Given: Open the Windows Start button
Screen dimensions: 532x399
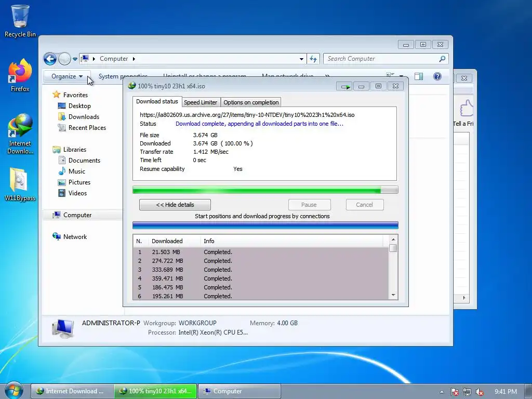Looking at the screenshot, I should click(x=14, y=390).
